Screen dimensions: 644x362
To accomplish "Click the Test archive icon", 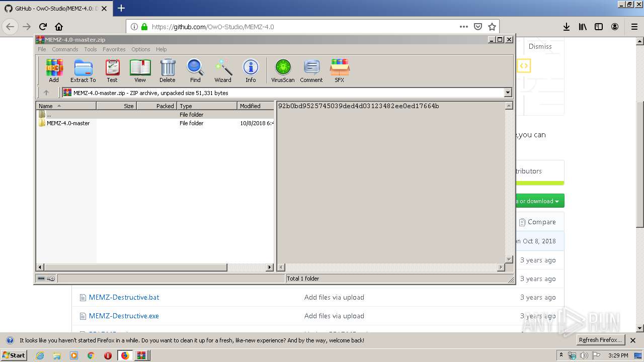I will [112, 70].
